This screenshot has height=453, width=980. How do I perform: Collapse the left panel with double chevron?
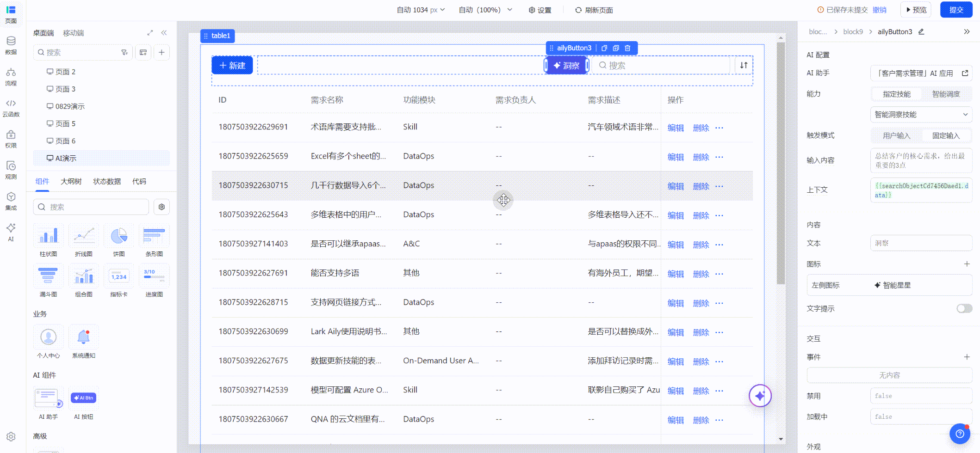click(164, 33)
